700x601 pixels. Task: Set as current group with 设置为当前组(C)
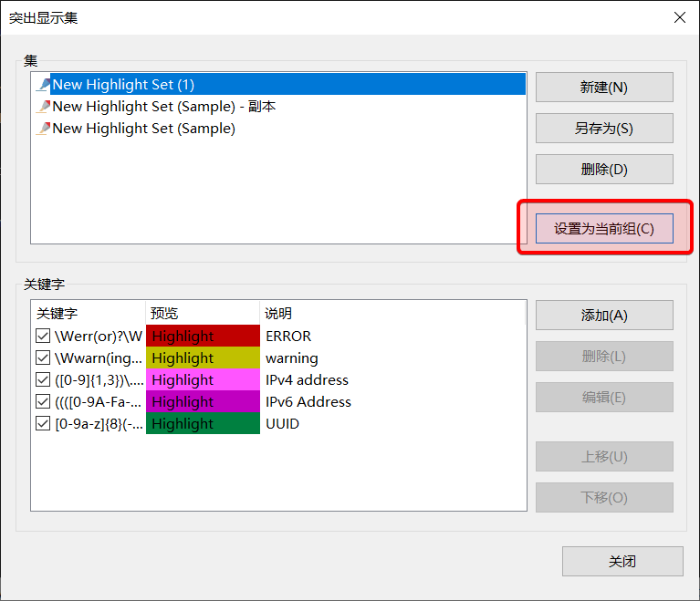[x=604, y=229]
